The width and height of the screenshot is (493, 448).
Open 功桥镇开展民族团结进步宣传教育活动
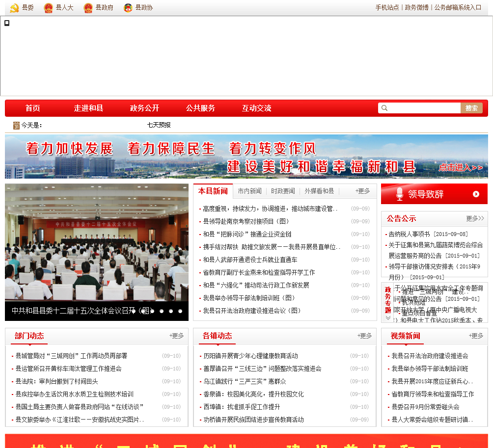pyautogui.click(x=253, y=420)
